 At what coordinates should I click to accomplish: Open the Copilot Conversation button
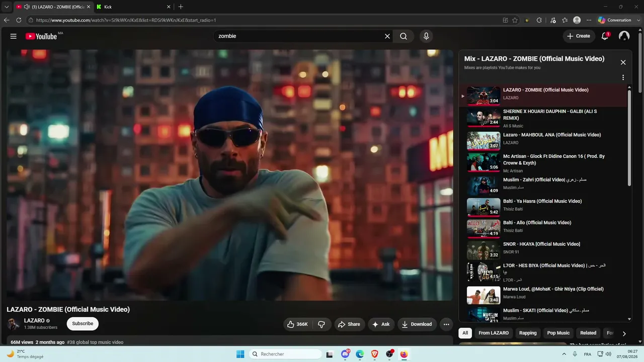pos(614,20)
